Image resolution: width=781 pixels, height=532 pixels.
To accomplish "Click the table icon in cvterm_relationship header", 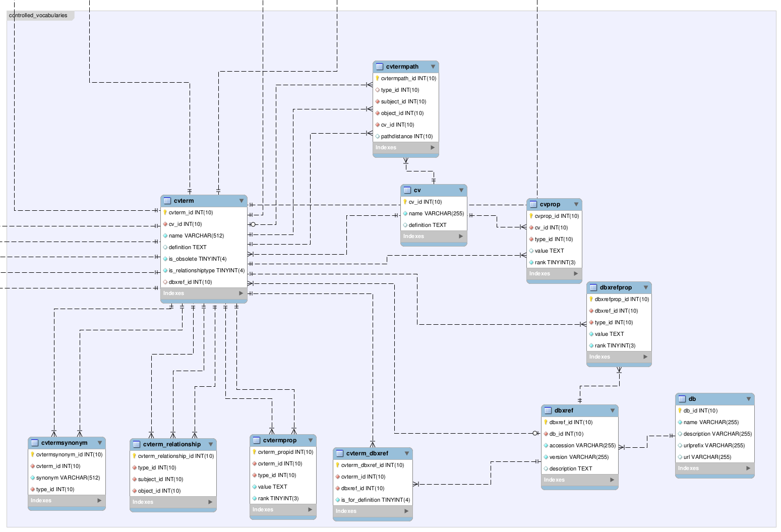I will 136,444.
